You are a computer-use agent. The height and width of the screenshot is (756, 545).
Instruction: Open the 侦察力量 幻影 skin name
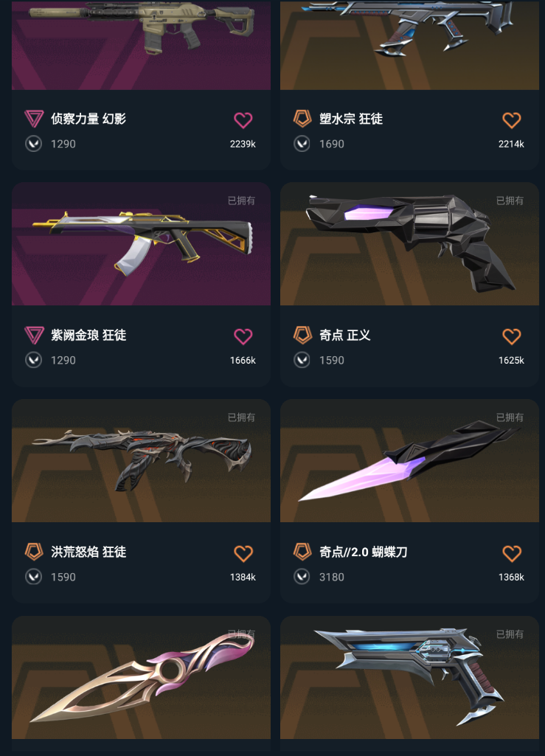88,119
